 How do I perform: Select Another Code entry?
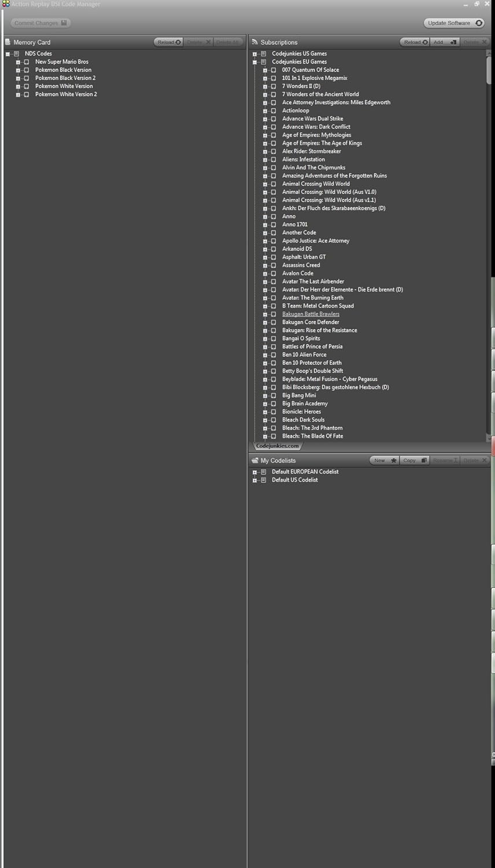point(299,233)
